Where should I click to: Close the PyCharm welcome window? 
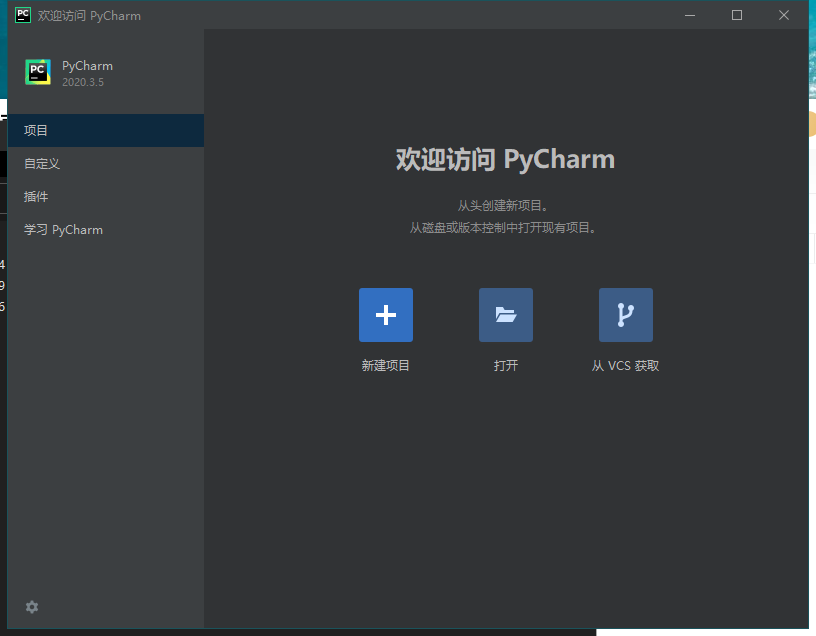[784, 15]
